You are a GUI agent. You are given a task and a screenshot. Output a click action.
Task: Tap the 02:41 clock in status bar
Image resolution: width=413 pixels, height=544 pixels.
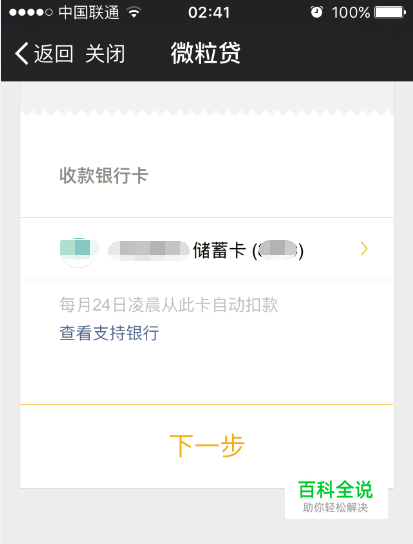[209, 13]
